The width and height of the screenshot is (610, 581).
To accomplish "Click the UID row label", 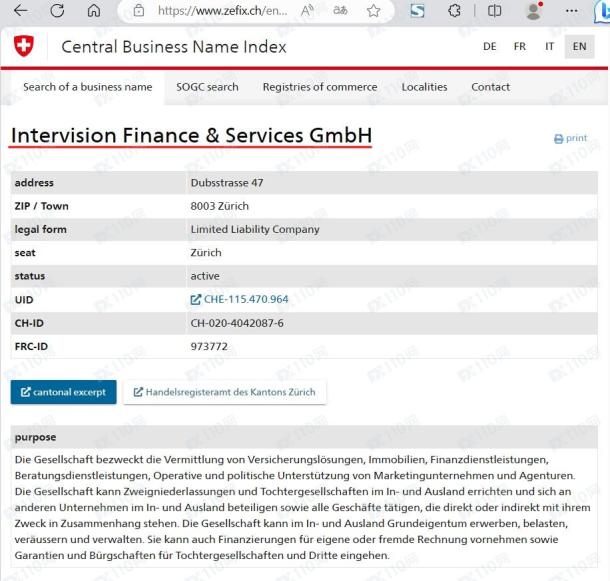I will tap(24, 300).
